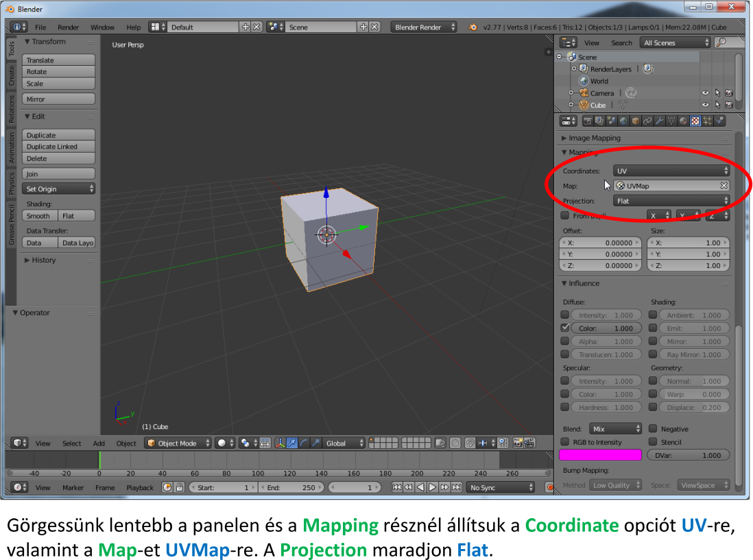This screenshot has height=560, width=753.
Task: Open the 3D view Add menu
Action: point(99,443)
